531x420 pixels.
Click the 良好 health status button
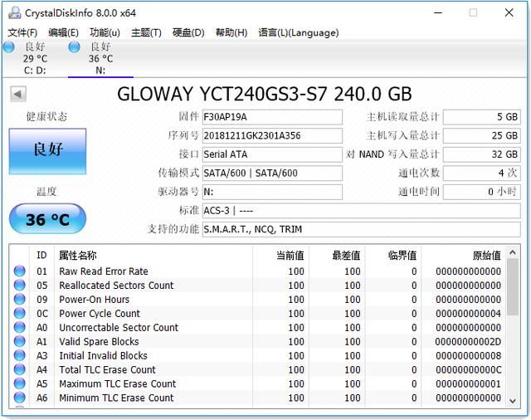click(x=48, y=151)
